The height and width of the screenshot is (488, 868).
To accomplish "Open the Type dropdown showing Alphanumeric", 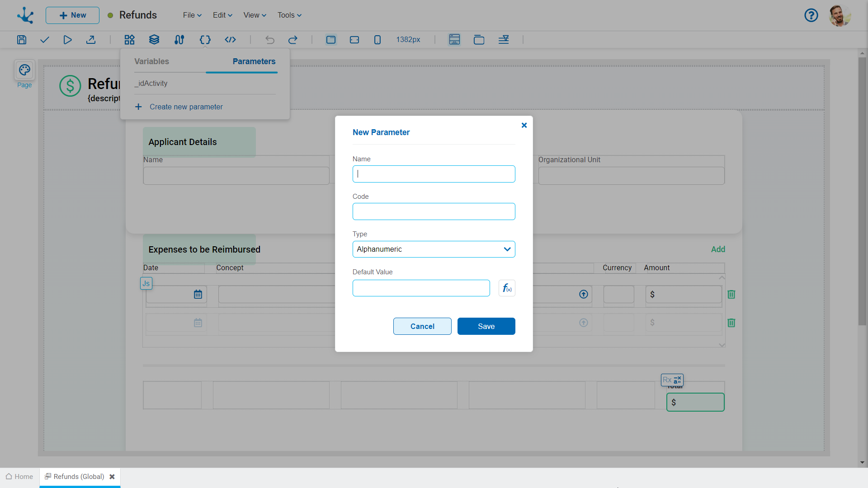I will click(434, 249).
